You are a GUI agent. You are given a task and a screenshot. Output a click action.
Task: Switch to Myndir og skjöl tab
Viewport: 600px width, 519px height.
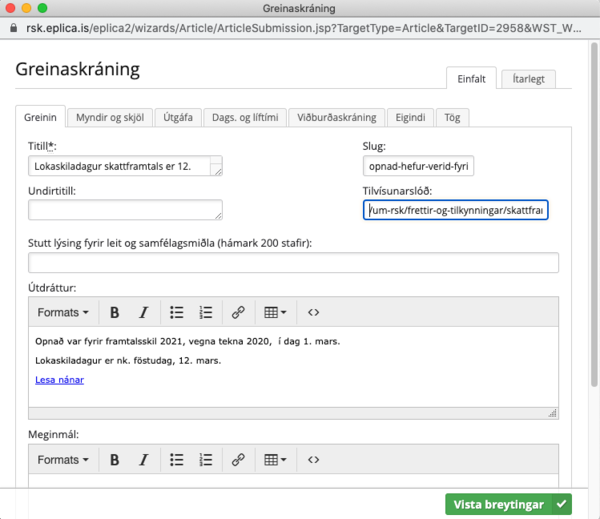point(110,117)
